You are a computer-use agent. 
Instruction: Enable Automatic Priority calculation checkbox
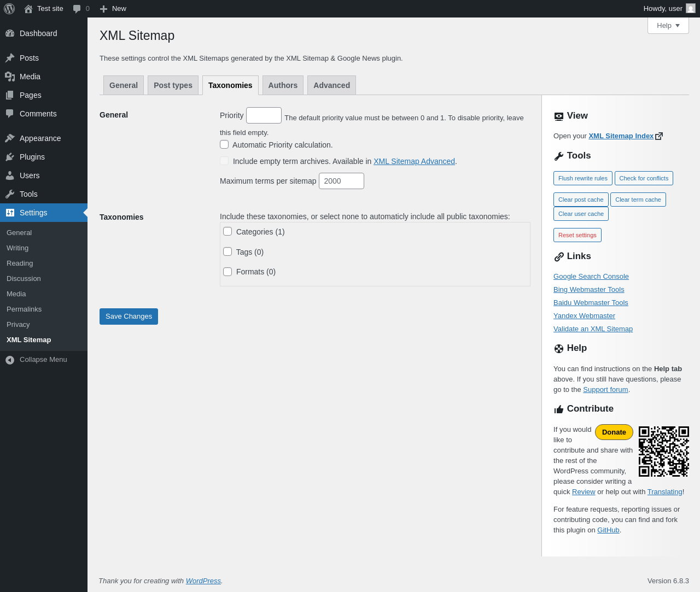click(x=224, y=144)
